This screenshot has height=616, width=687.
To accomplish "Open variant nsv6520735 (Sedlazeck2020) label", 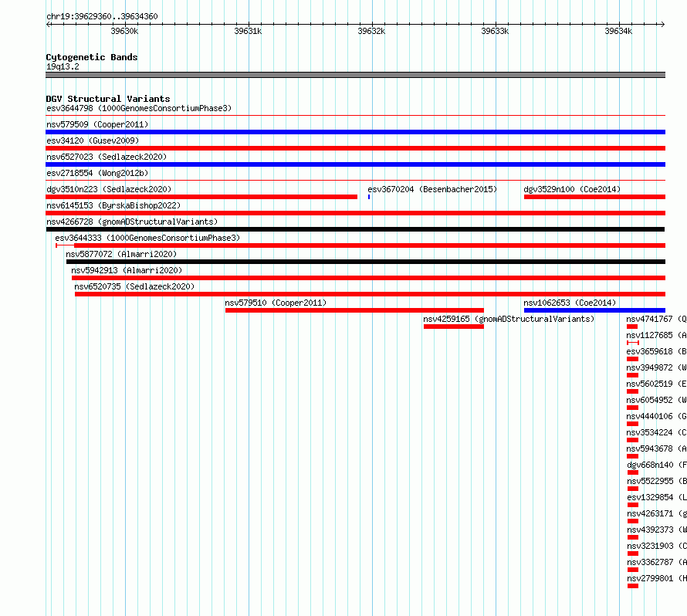I will [134, 286].
